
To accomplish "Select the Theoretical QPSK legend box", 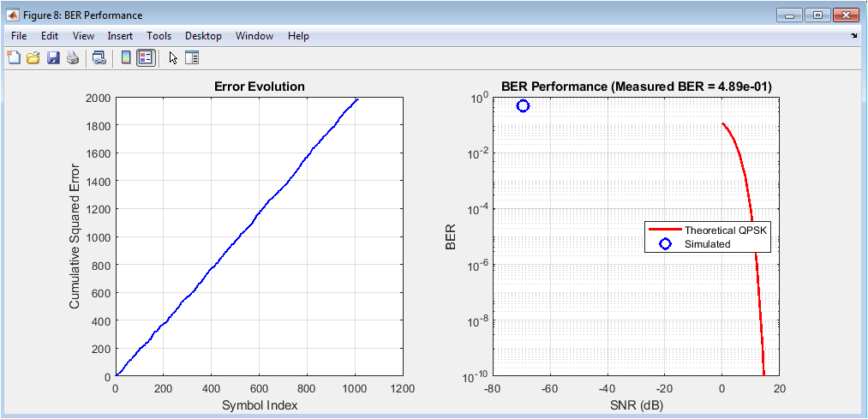I will 708,237.
